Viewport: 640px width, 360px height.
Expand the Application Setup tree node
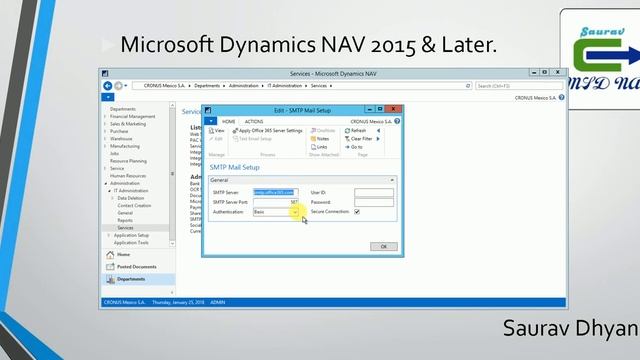(109, 235)
